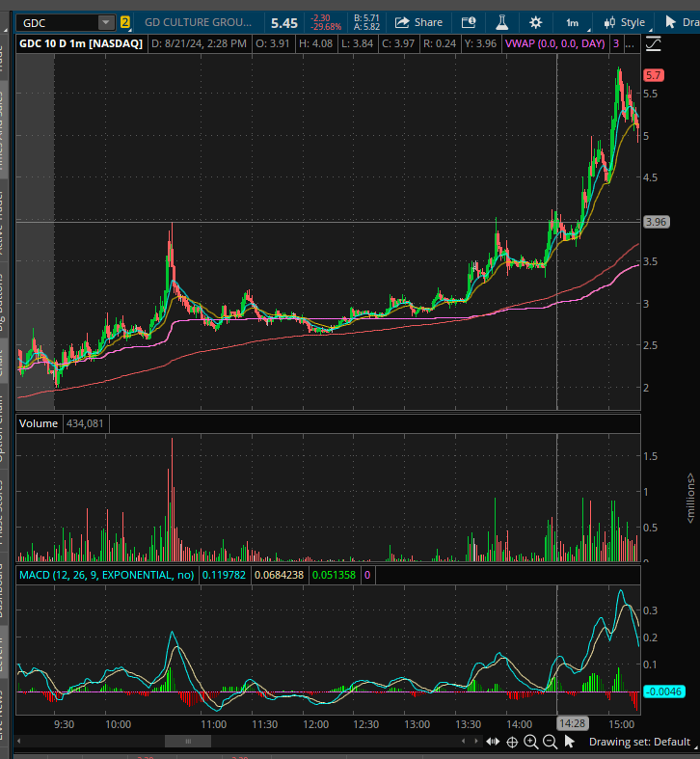Open the Style menu
The height and width of the screenshot is (759, 700).
coord(625,23)
